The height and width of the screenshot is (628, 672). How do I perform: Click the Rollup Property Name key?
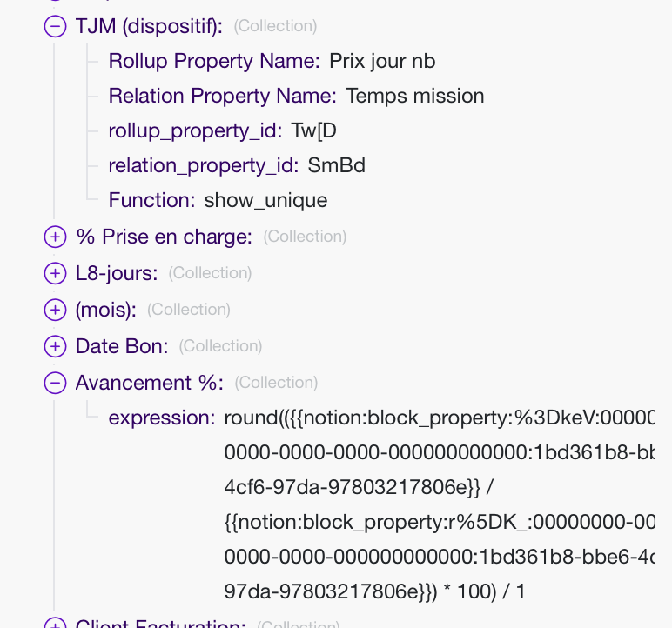point(213,61)
